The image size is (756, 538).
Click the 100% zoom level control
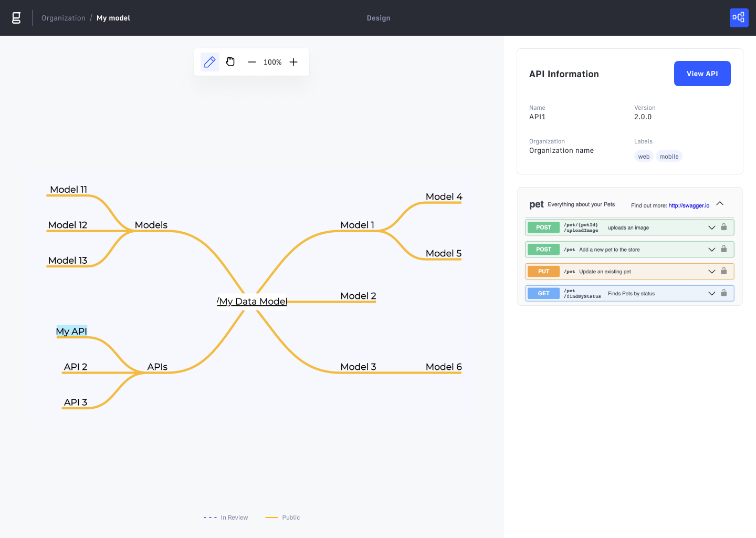point(272,62)
